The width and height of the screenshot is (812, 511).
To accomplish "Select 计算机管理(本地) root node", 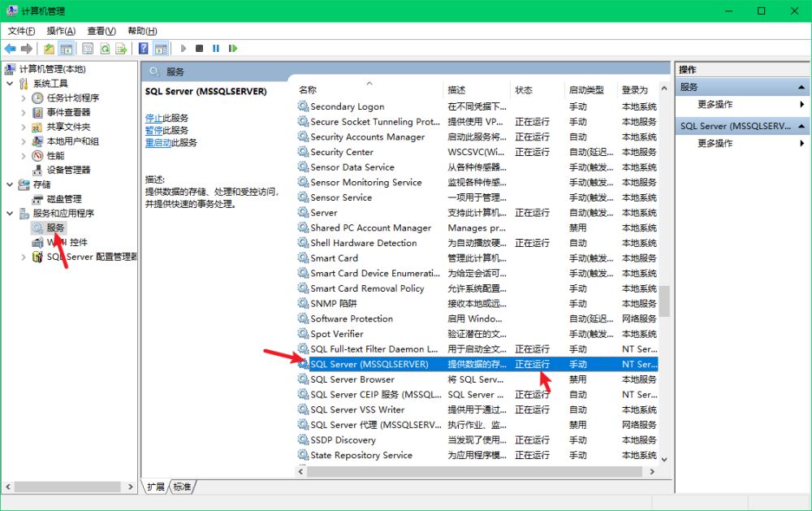I will point(52,69).
